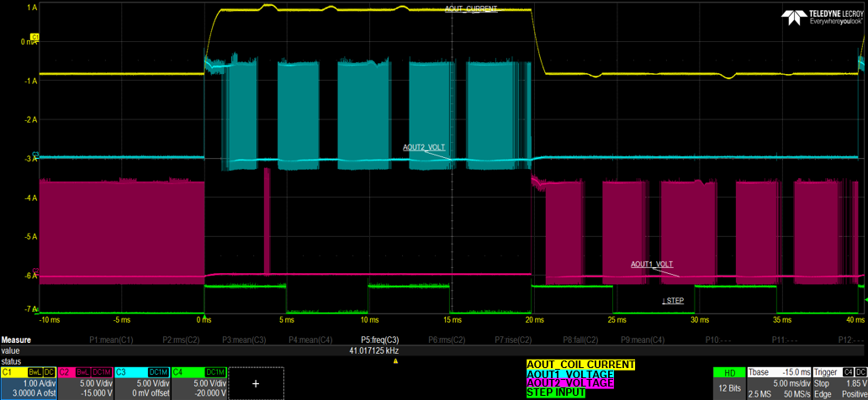Select the P1:mean(C1) measurement column
The width and height of the screenshot is (868, 400).
pyautogui.click(x=111, y=340)
